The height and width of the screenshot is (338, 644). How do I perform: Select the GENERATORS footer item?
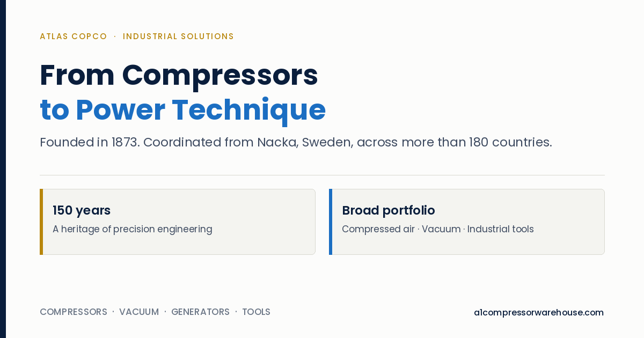click(x=200, y=312)
